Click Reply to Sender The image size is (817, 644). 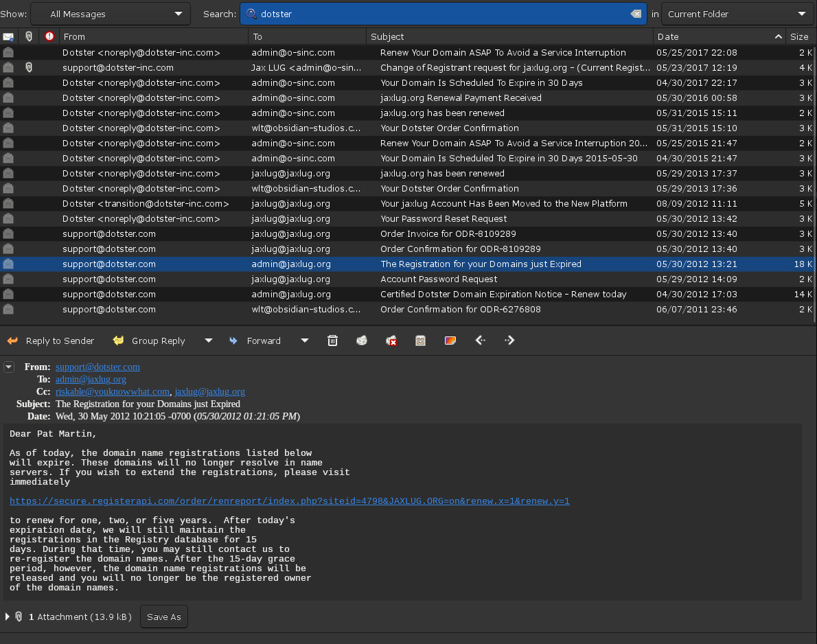(51, 340)
